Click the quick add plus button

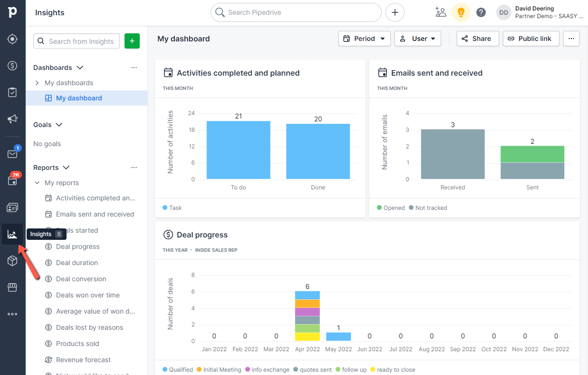(x=395, y=12)
